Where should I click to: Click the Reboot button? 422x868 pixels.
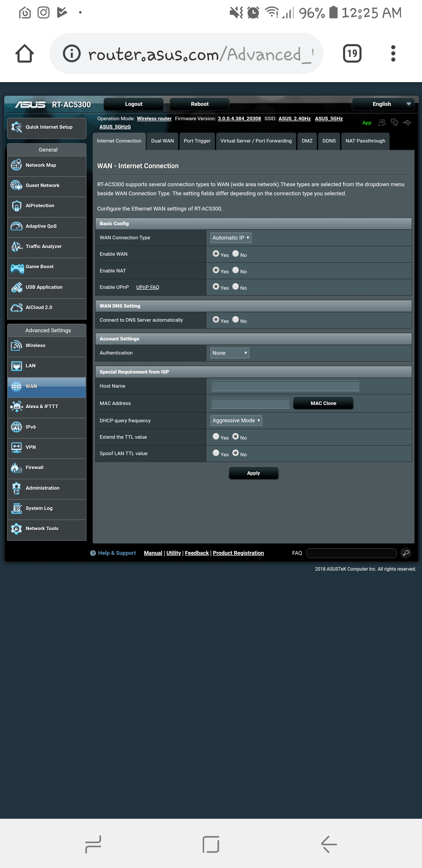(x=200, y=104)
